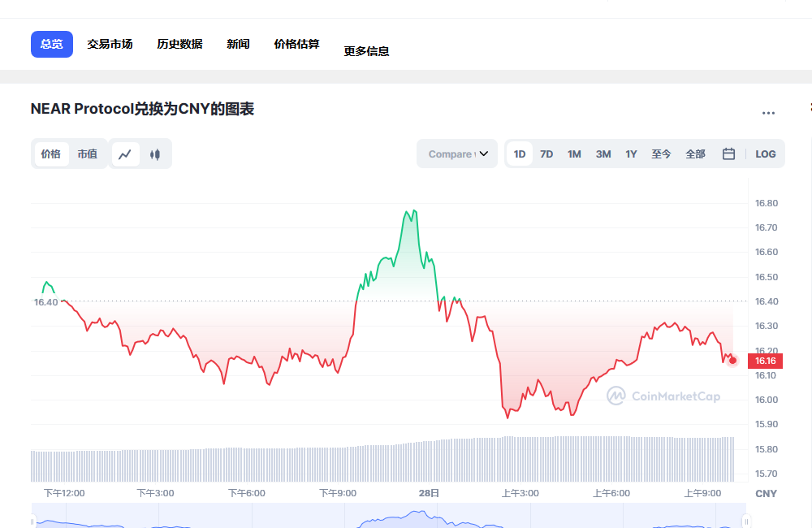Select the 至今 time range

pos(661,154)
